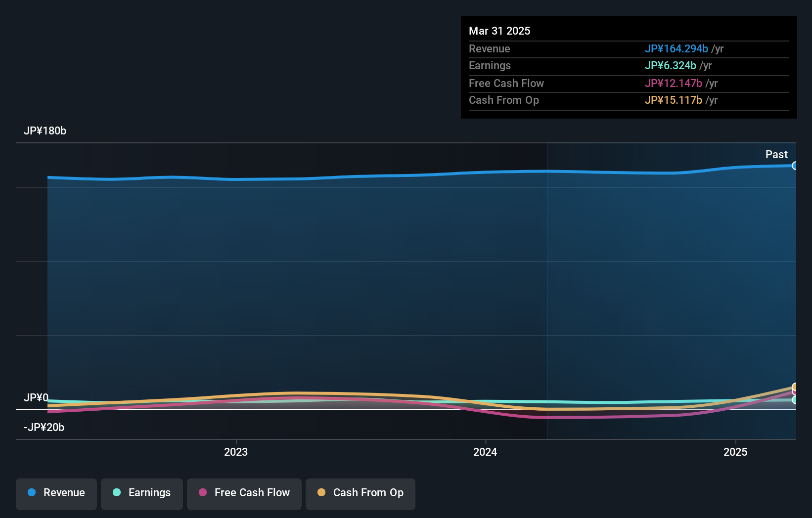Viewport: 812px width, 518px height.
Task: Toggle the Earnings legend button
Action: tap(142, 494)
